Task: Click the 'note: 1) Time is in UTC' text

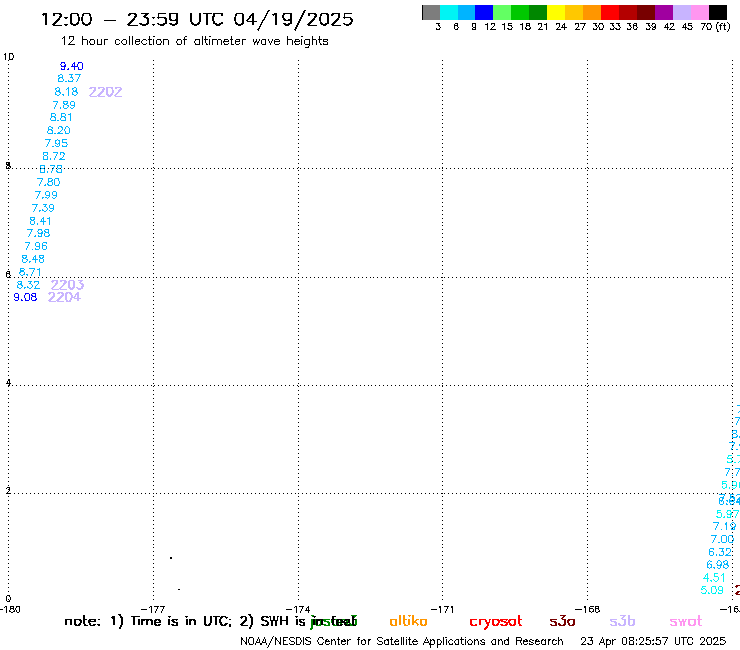Action: (148, 621)
